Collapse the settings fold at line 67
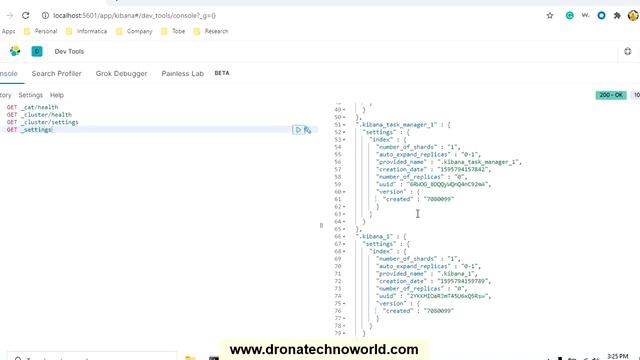This screenshot has width=640, height=360. tap(344, 244)
